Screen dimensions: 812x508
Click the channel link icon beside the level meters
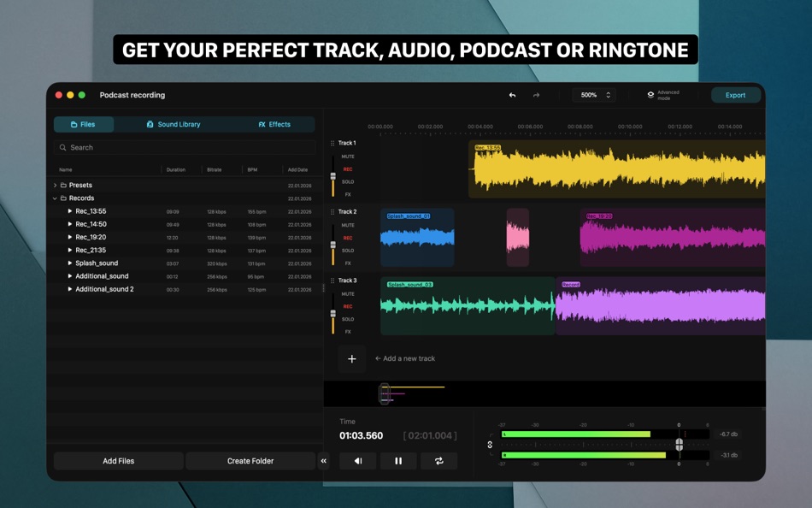(x=489, y=444)
